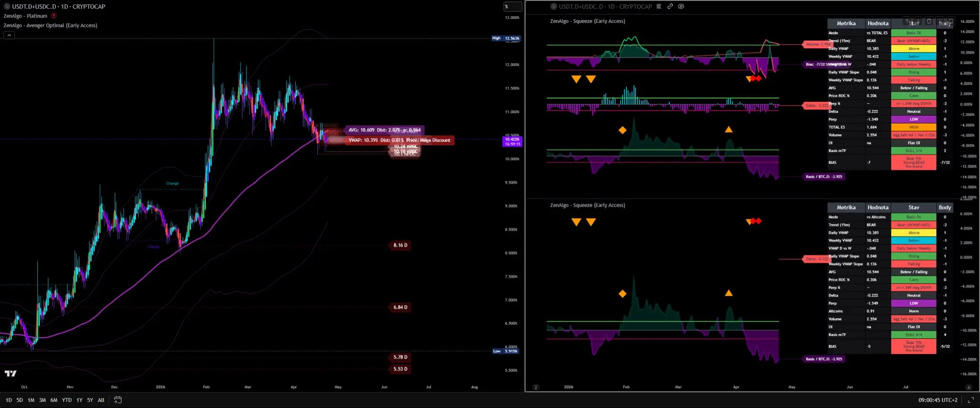This screenshot has width=980, height=408.
Task: Click the flag icon beside right chart symbol
Action: (x=659, y=6)
